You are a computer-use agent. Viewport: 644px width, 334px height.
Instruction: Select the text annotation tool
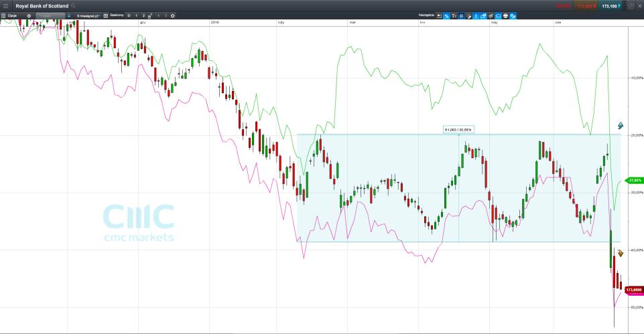pyautogui.click(x=454, y=15)
